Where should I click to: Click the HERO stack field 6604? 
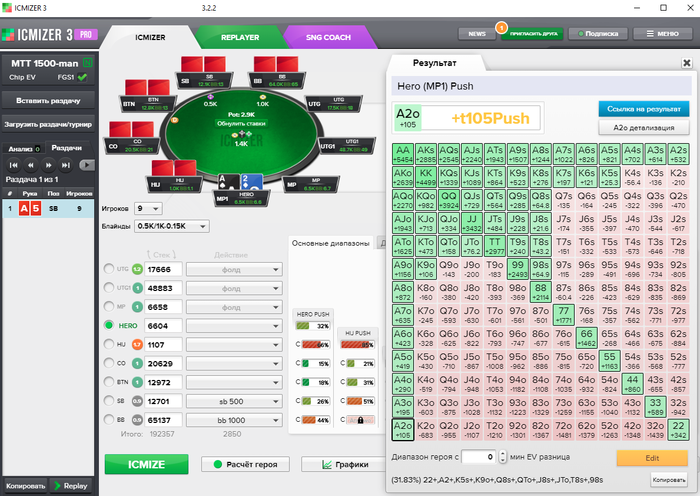164,326
